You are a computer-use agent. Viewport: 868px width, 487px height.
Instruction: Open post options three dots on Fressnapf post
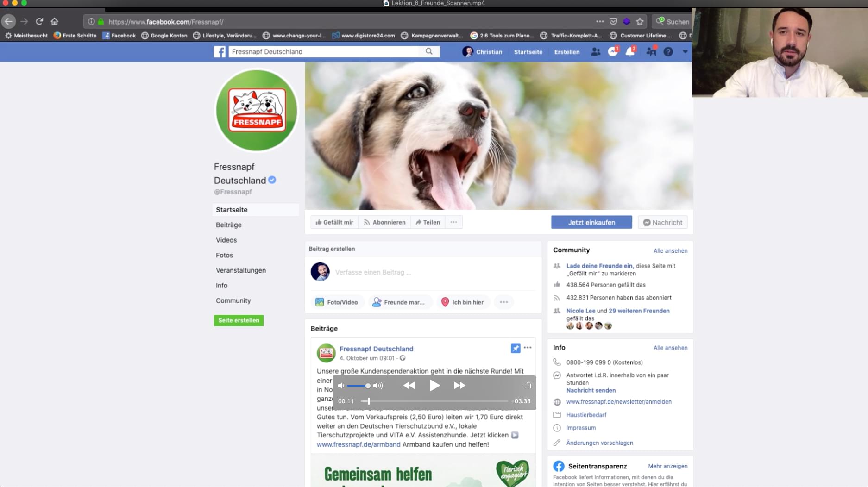528,348
